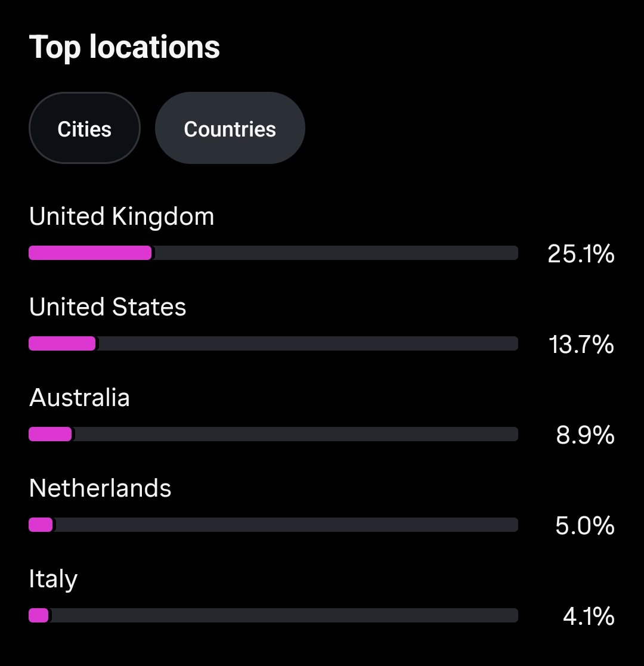Click the pink fill of Netherlands bar
644x666 pixels.
41,525
